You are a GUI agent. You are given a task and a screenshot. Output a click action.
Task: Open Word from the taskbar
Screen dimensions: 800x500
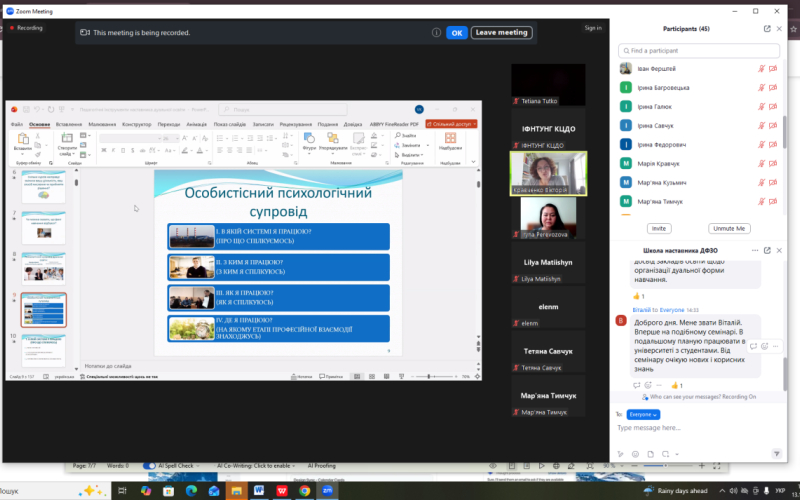coord(259,491)
